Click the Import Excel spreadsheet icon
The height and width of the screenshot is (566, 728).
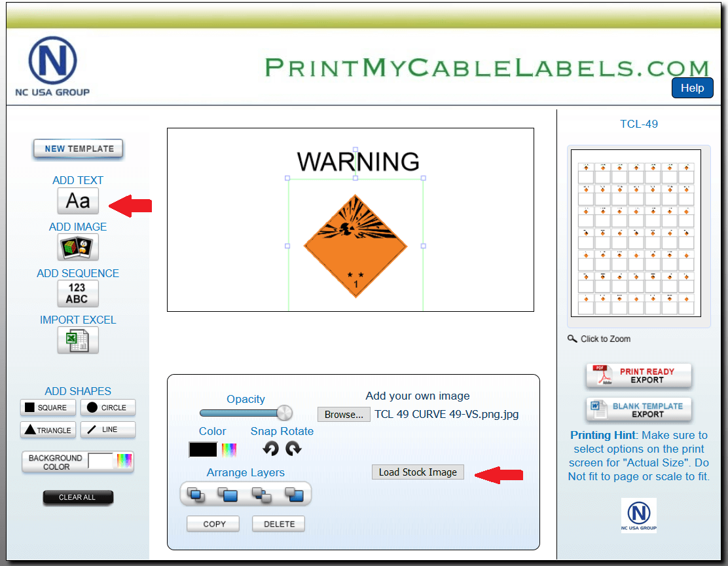click(x=78, y=340)
